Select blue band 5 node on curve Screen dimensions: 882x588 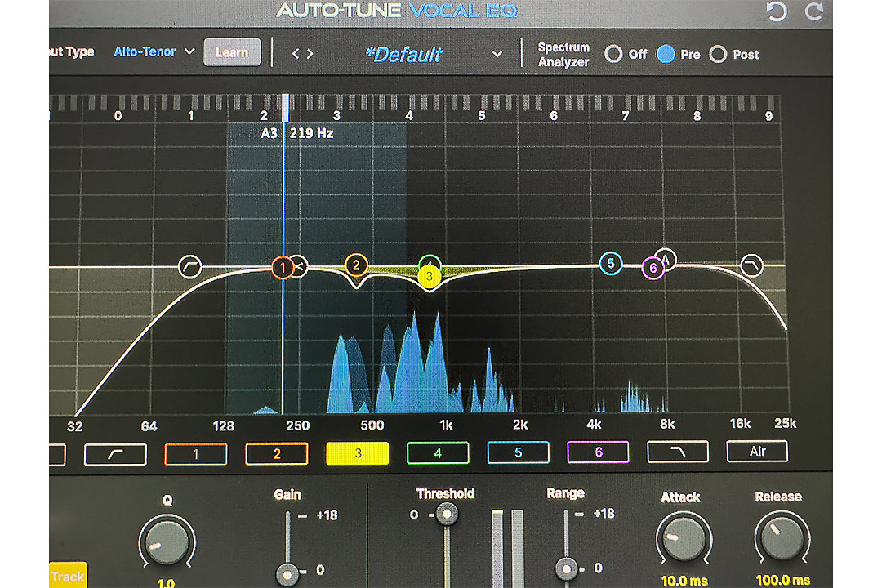click(611, 263)
